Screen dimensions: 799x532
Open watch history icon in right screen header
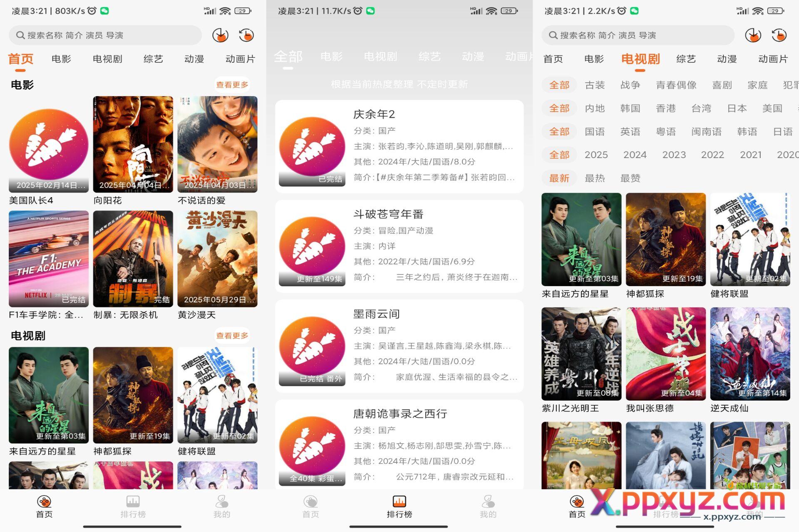coord(779,35)
